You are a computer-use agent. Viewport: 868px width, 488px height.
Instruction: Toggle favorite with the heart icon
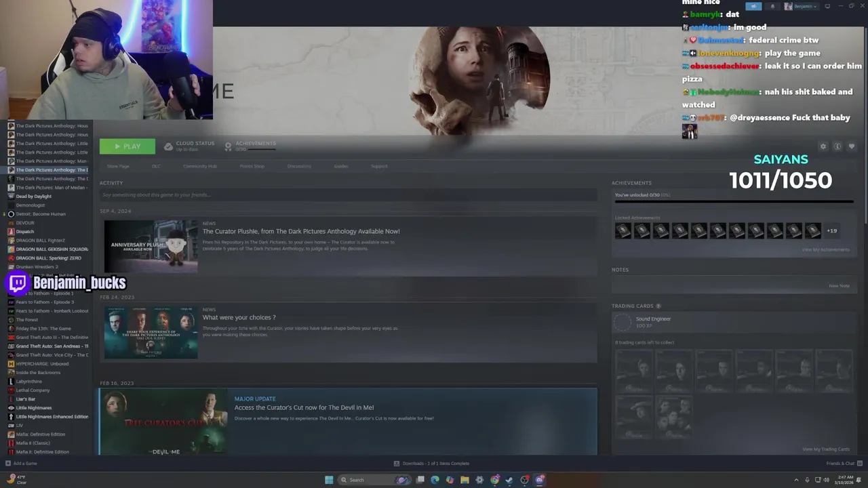coord(852,146)
